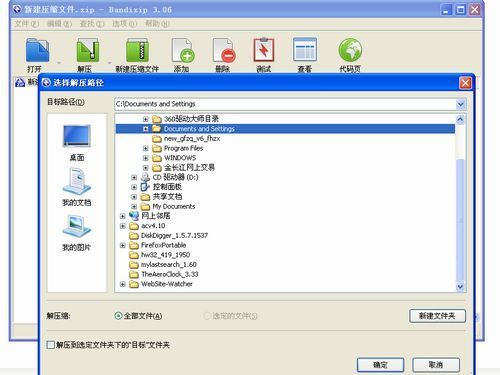
Task: Click the 确定 (OK) button
Action: tap(380, 365)
